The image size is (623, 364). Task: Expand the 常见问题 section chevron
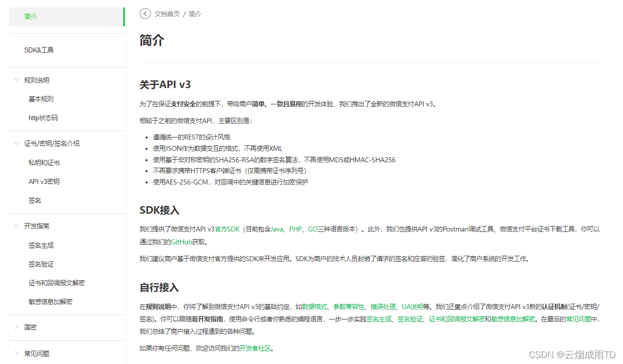click(16, 353)
